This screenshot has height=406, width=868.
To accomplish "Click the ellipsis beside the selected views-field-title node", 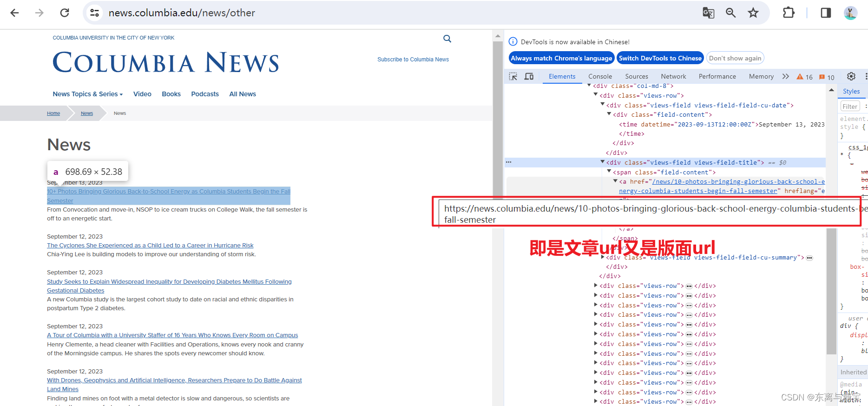I will click(x=509, y=162).
